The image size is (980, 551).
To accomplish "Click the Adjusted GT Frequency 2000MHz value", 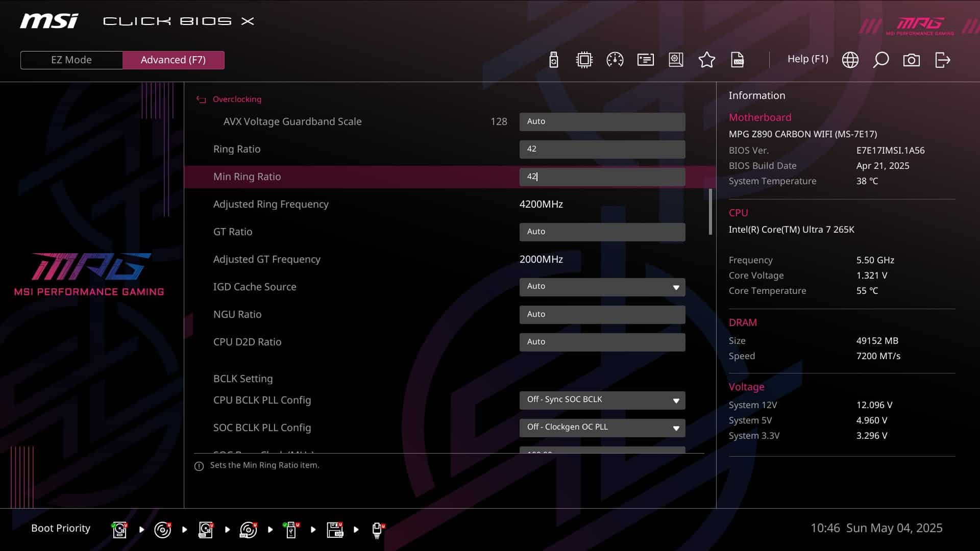I will [x=541, y=259].
